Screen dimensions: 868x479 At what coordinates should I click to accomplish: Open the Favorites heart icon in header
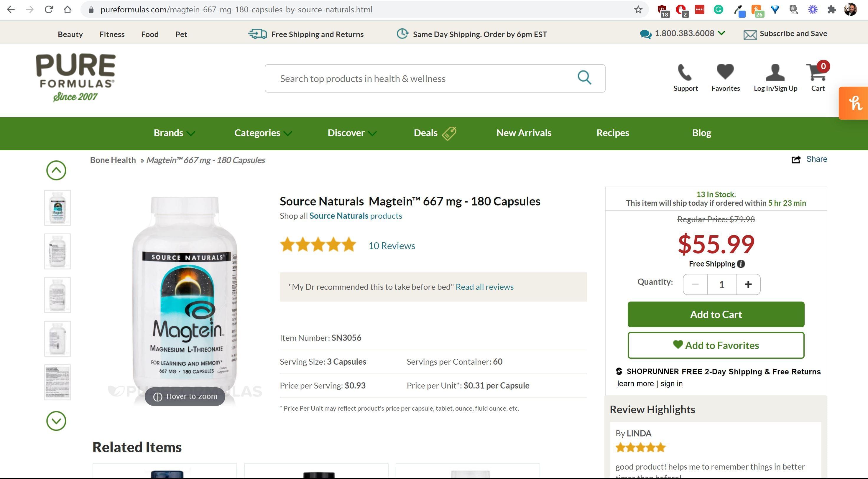tap(725, 72)
